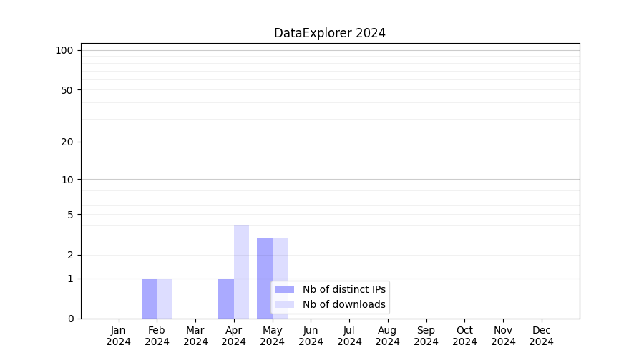Click the 'Mar 2024' x-axis label
The height and width of the screenshot is (358, 644).
(x=195, y=336)
